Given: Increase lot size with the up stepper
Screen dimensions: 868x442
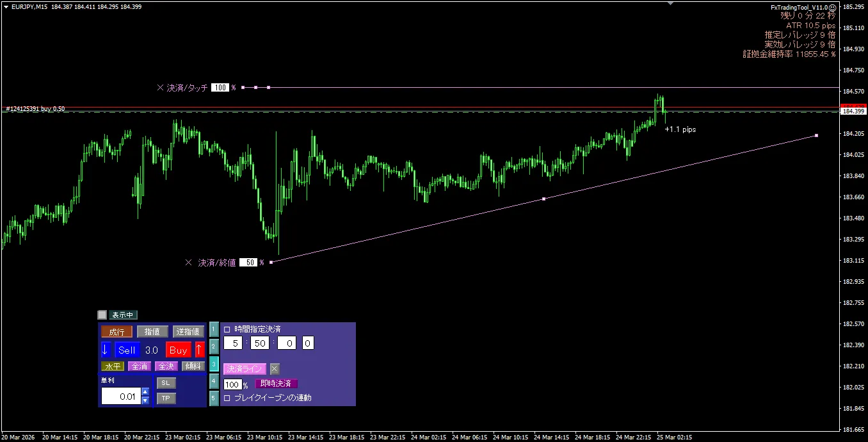Looking at the screenshot, I should 145,392.
